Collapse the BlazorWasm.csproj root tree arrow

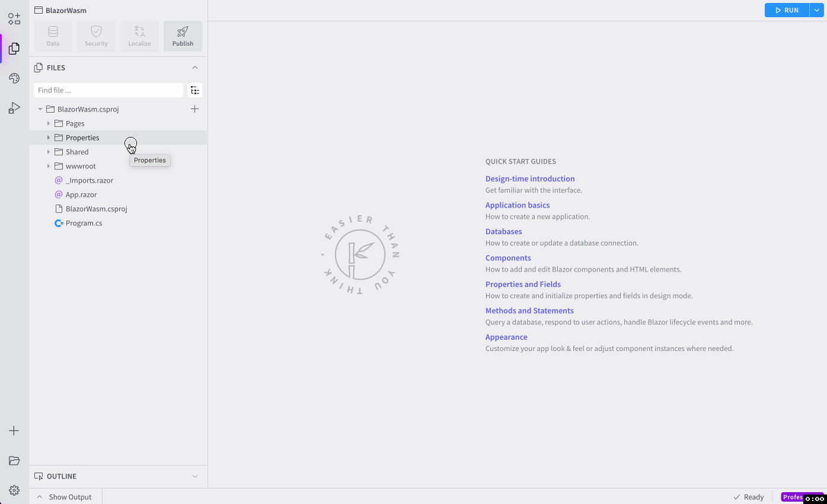(40, 109)
